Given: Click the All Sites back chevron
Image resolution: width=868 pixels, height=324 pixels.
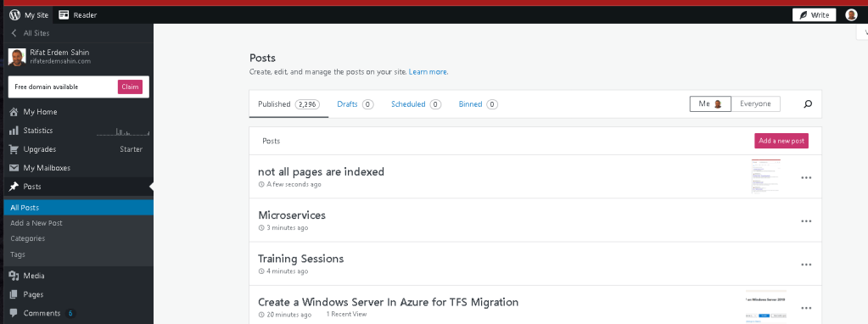Looking at the screenshot, I should tap(14, 33).
